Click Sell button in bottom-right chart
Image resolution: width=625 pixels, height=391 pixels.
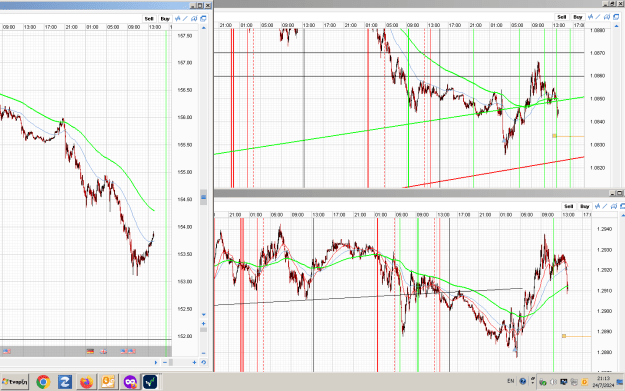[568, 206]
